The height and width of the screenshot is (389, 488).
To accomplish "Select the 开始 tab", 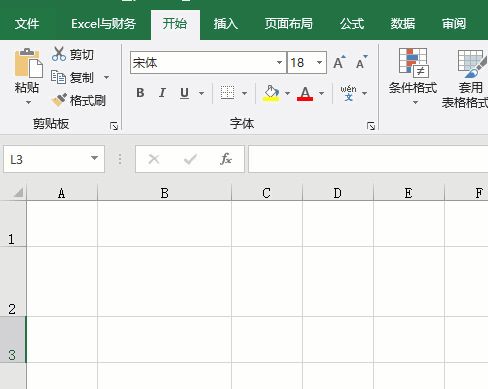I will click(175, 24).
